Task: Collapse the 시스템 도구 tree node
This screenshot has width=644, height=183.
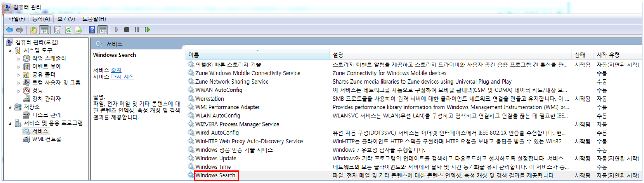Action: pos(10,50)
